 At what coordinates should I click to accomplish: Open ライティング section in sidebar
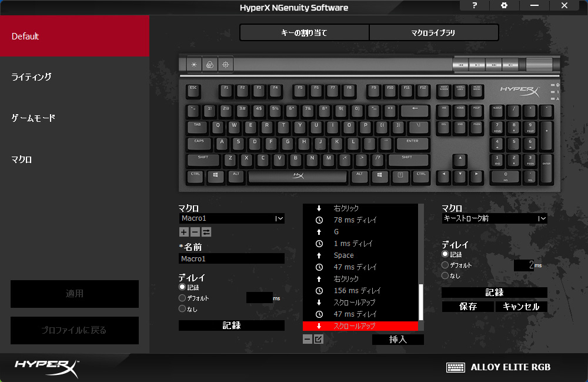click(32, 77)
